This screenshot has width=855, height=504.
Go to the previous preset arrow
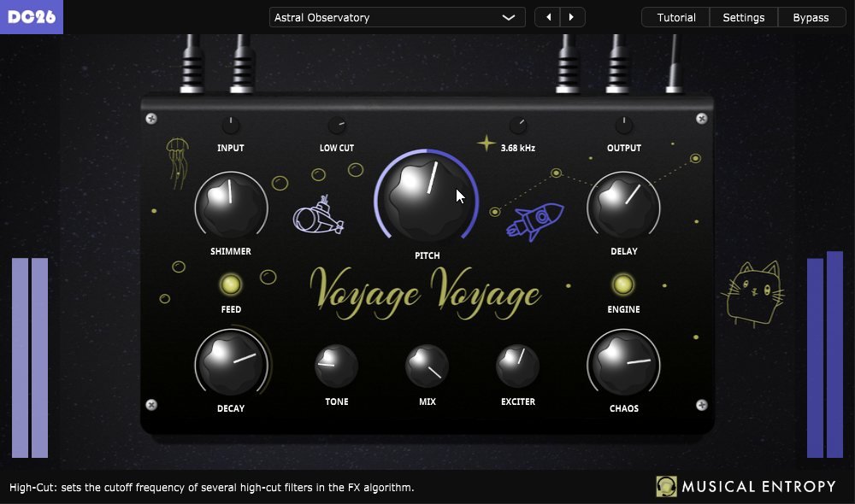click(547, 17)
